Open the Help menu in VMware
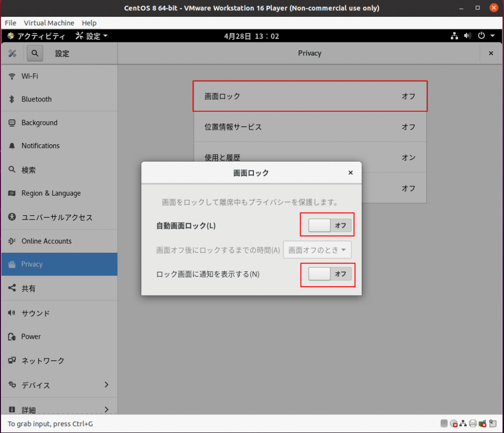Screen dimensions: 504x433 click(89, 23)
